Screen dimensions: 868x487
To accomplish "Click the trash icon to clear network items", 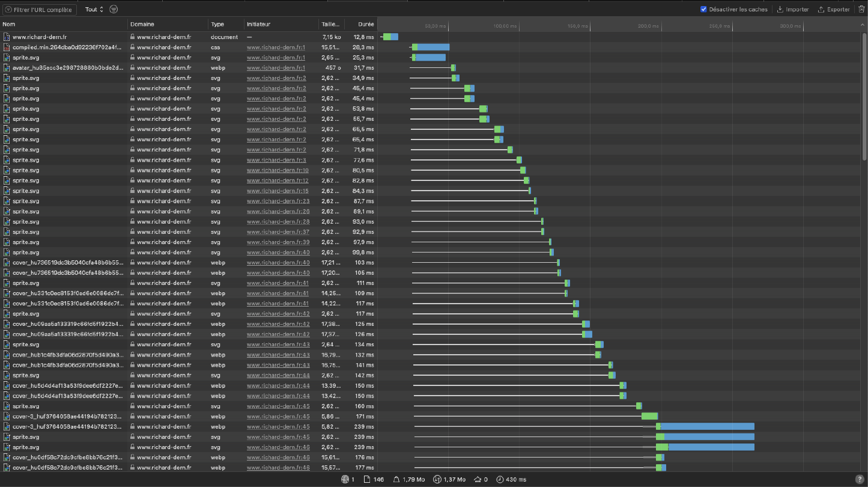I will click(x=861, y=10).
